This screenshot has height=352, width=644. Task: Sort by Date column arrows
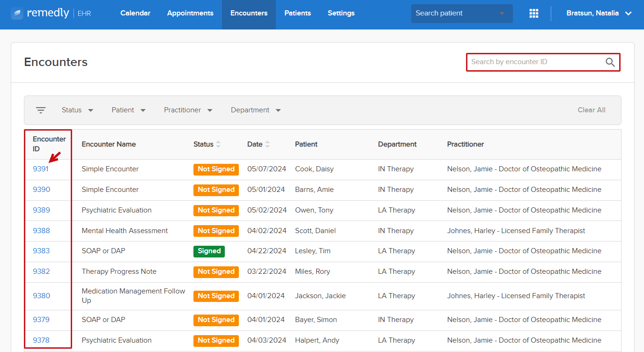click(x=267, y=144)
